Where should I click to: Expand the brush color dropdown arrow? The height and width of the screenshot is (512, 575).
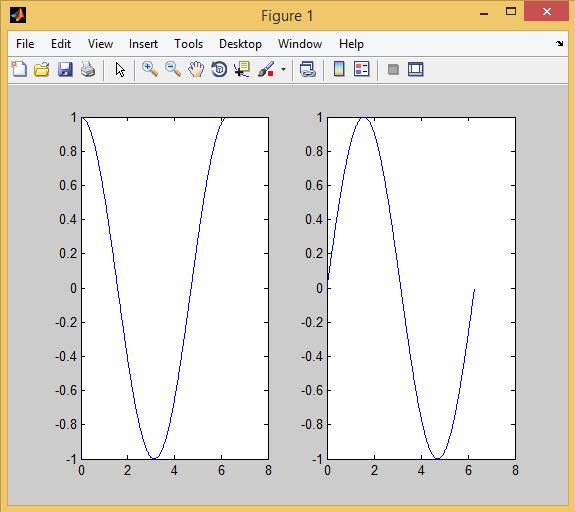coord(283,69)
